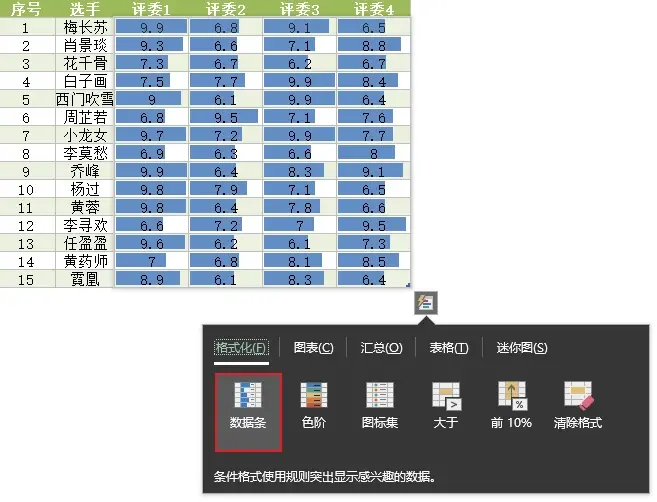Switch to the 格式化(F) tab
This screenshot has width=657, height=502.
241,348
